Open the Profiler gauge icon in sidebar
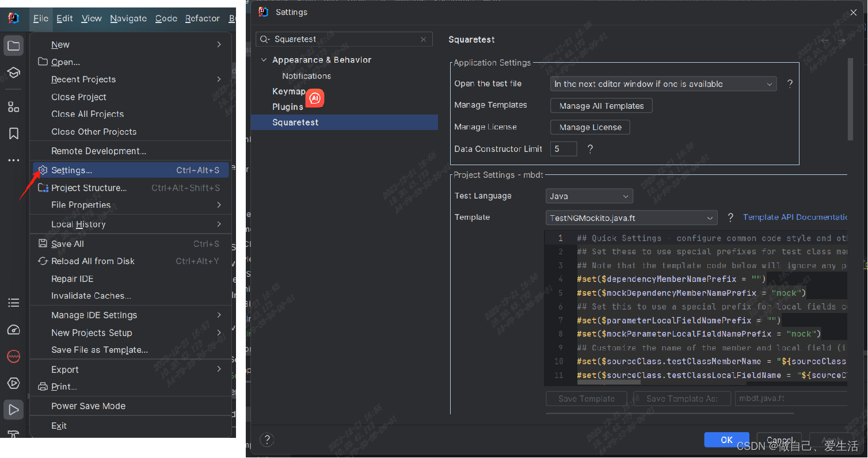 (14, 330)
